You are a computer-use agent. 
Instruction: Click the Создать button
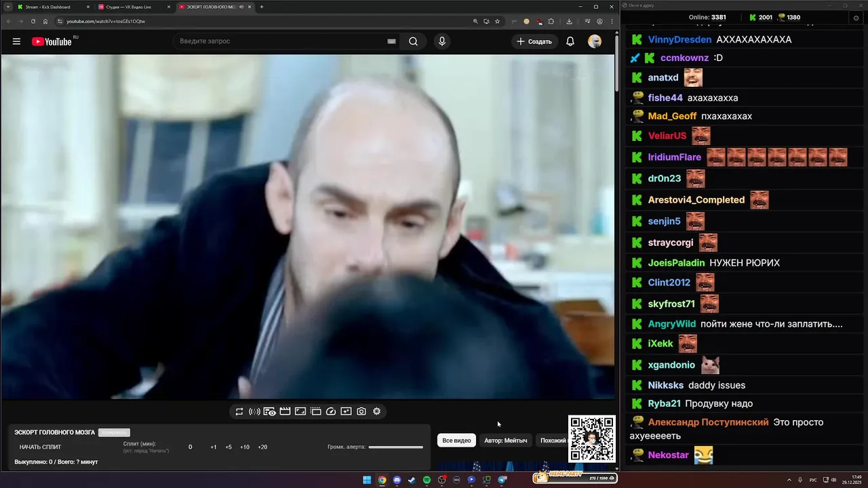pyautogui.click(x=534, y=41)
